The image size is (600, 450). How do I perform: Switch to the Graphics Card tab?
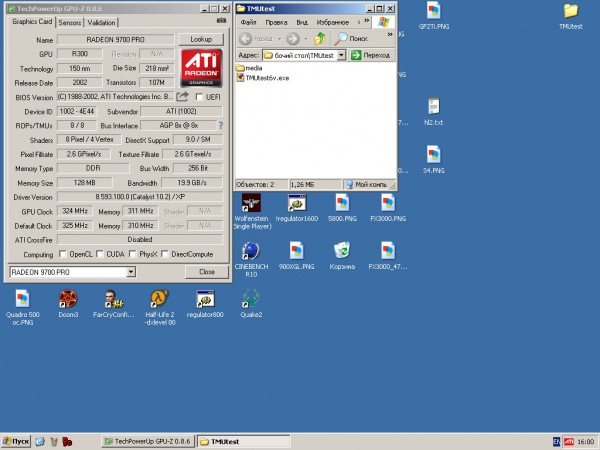point(32,21)
